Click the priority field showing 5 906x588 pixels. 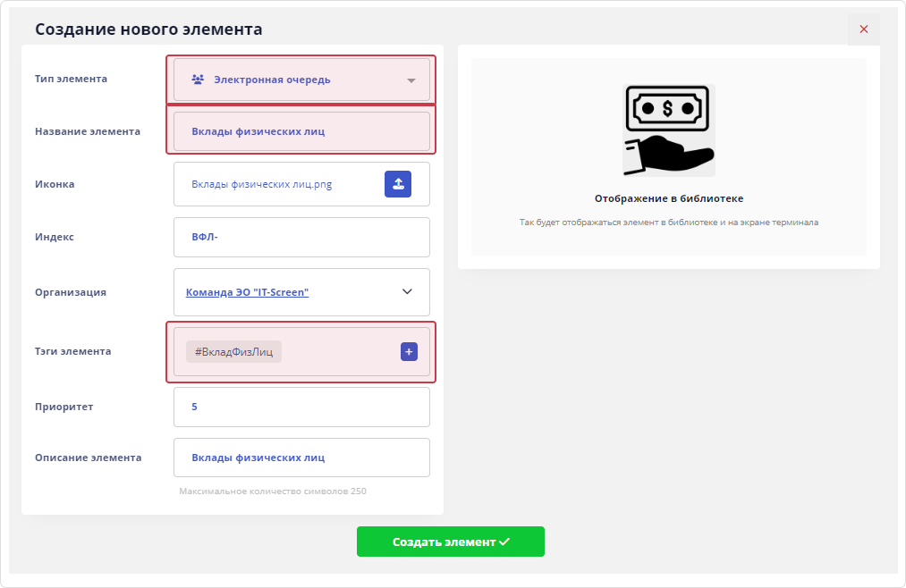click(x=301, y=407)
